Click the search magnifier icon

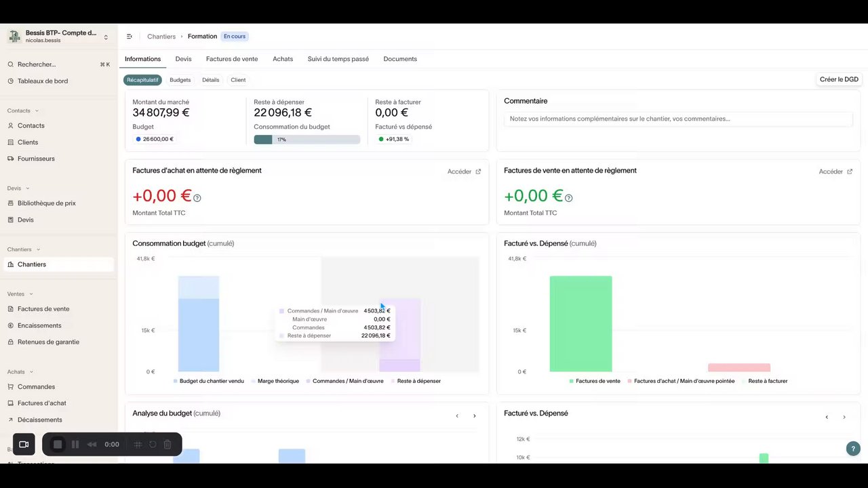11,64
